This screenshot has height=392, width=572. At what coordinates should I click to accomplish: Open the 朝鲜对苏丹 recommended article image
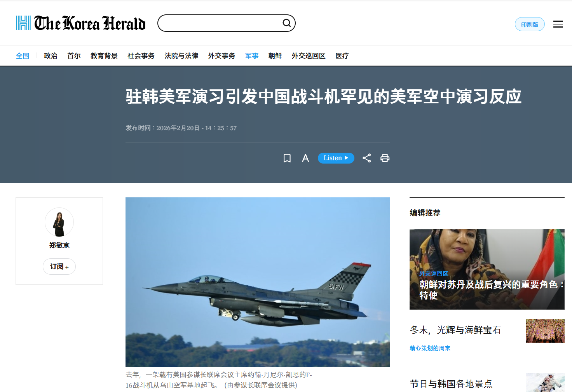click(487, 269)
